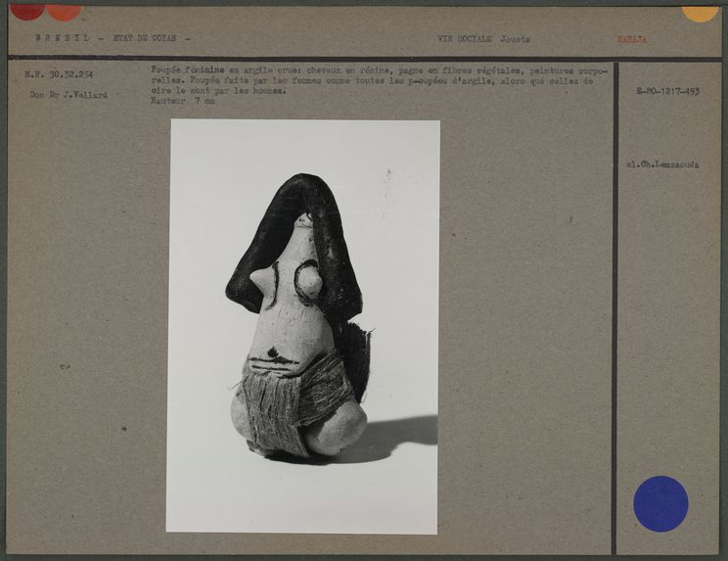Click the blue circle sticker

click(x=660, y=503)
